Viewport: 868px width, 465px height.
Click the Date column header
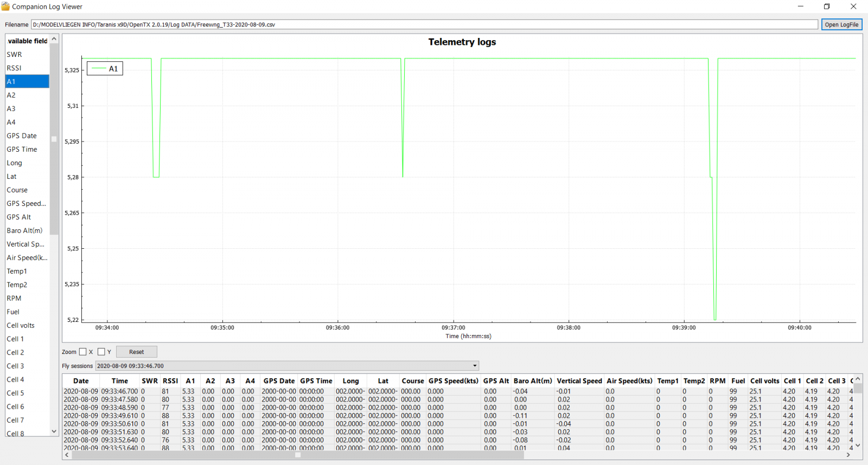(x=81, y=381)
